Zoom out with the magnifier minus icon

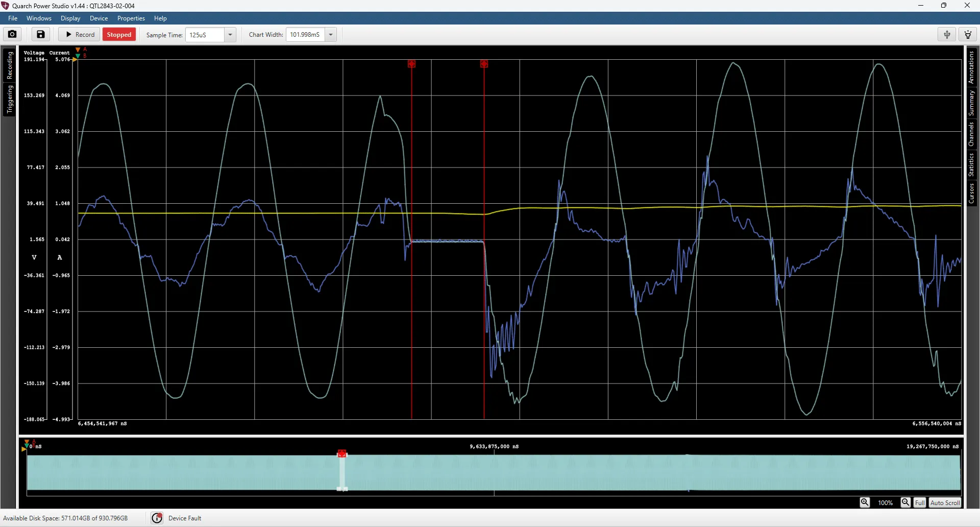point(905,502)
